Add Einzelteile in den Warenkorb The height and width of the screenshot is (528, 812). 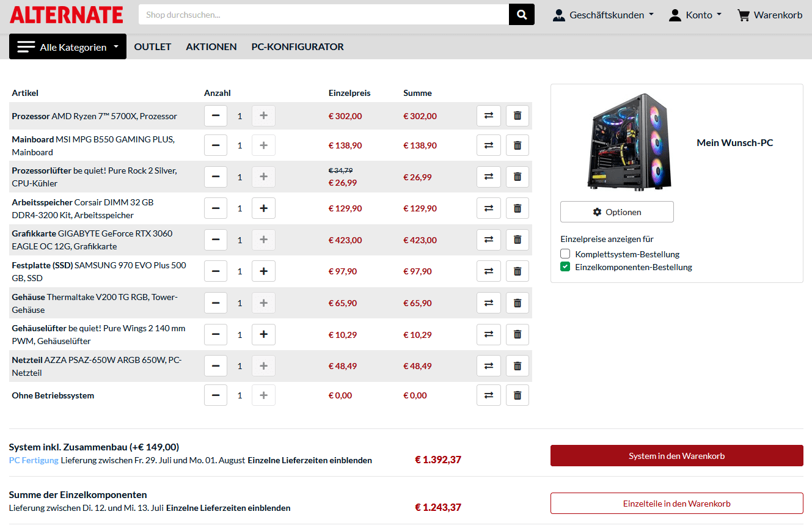pyautogui.click(x=677, y=504)
